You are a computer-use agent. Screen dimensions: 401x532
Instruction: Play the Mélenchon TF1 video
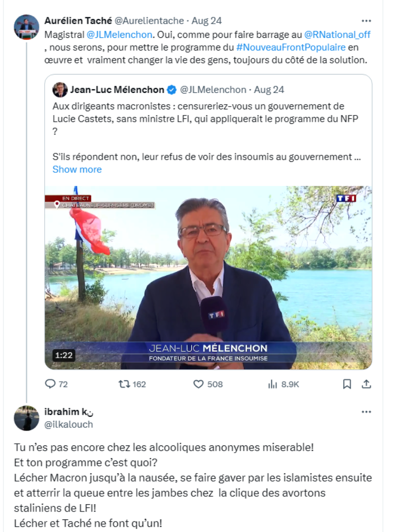pos(209,277)
